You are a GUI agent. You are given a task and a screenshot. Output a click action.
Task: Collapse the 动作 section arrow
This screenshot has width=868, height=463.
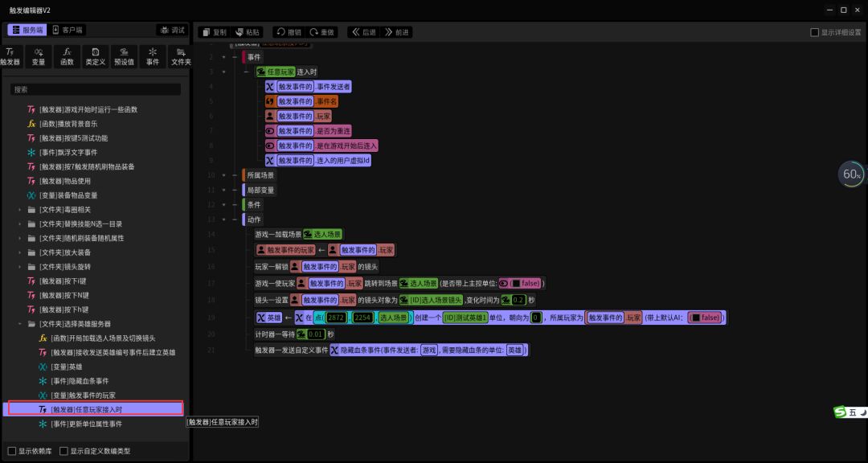(x=223, y=219)
